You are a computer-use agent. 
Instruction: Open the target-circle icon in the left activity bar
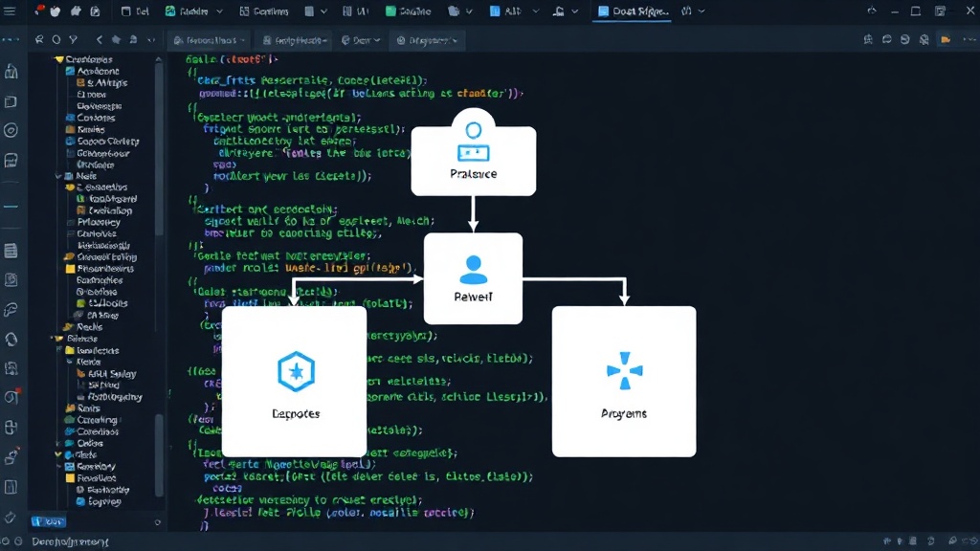click(11, 130)
